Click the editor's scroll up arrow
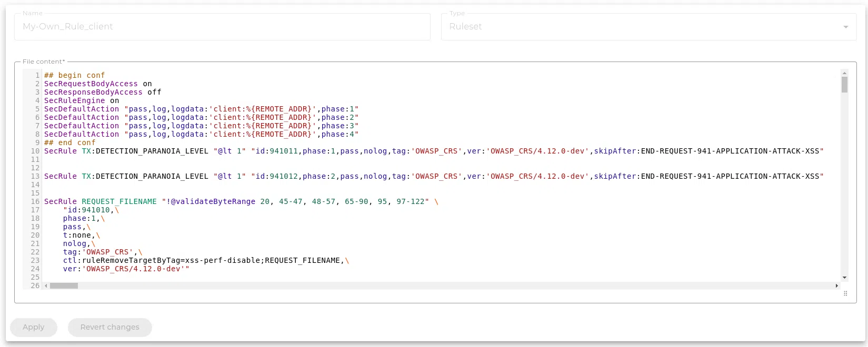This screenshot has width=868, height=347. tap(844, 73)
